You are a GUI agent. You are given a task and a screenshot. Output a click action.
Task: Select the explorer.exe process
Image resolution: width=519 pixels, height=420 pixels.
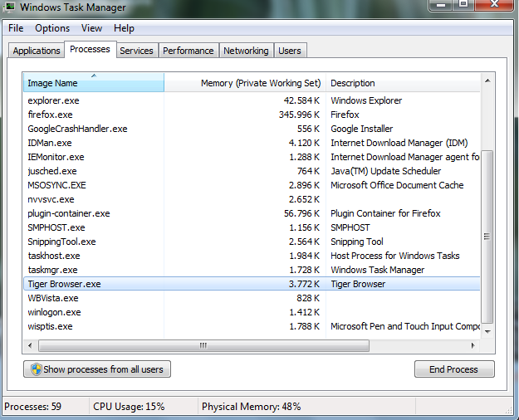(x=252, y=100)
